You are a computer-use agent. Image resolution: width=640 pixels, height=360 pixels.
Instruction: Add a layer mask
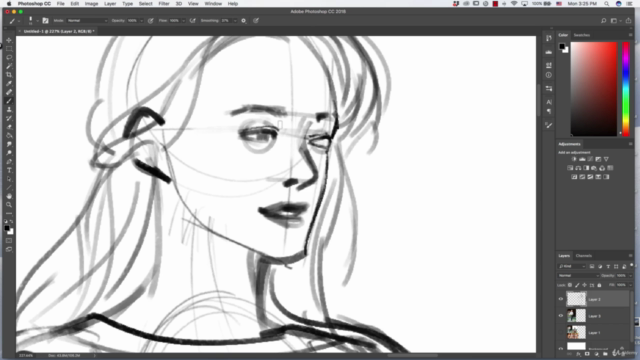pos(587,354)
